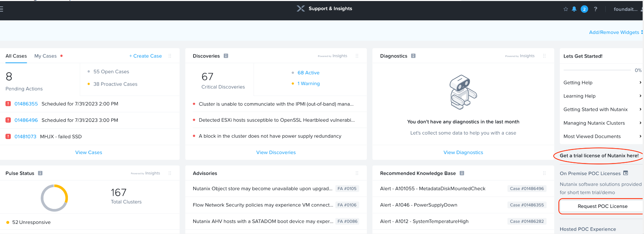This screenshot has height=234, width=644.
Task: Click 68 Active discoveries link
Action: coord(309,73)
